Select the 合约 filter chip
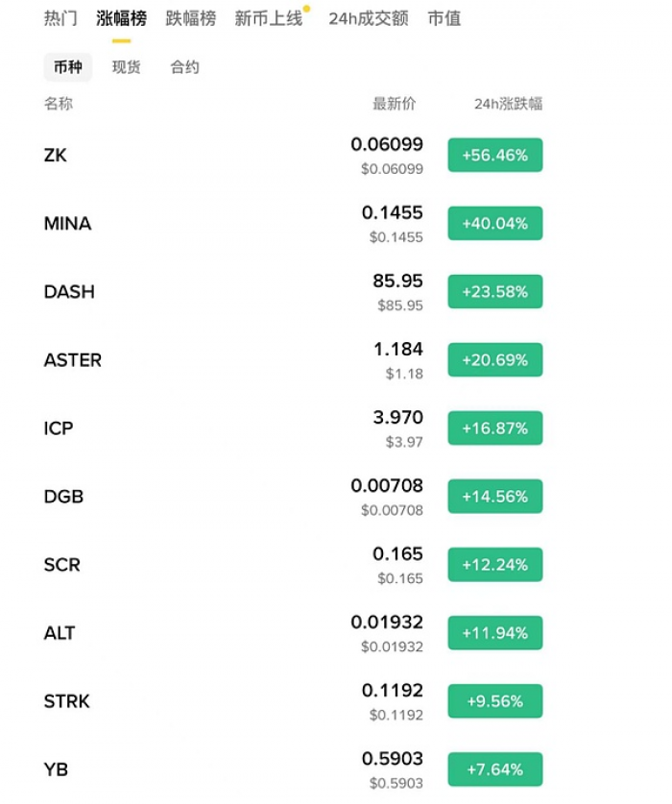Viewport: 672px width, 804px height. (x=184, y=67)
